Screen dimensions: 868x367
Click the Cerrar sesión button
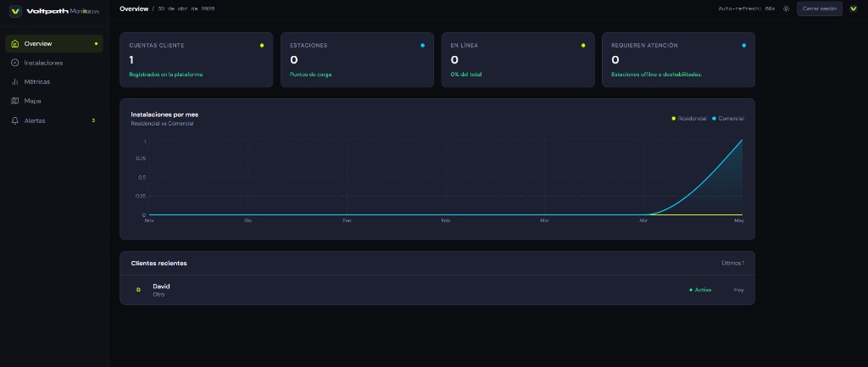pyautogui.click(x=820, y=8)
